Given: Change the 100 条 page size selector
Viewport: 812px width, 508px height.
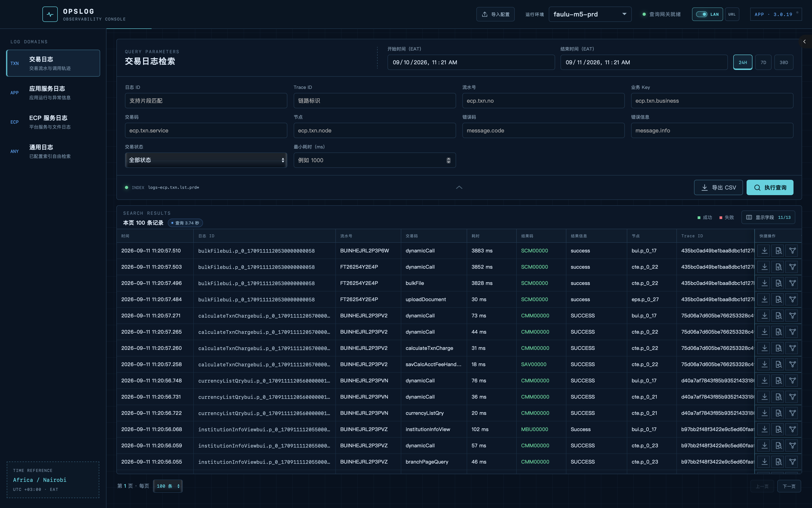Looking at the screenshot, I should [168, 486].
